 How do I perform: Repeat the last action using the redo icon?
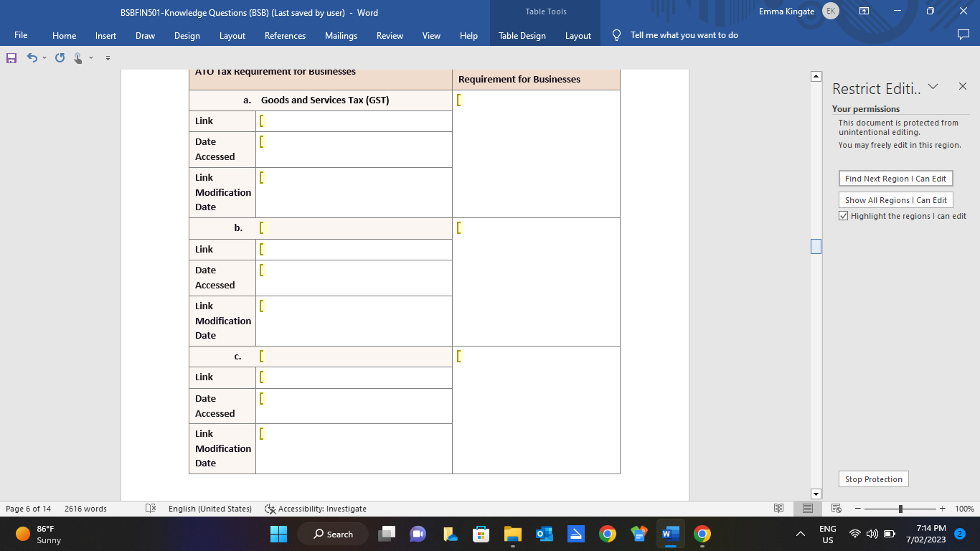click(x=60, y=57)
